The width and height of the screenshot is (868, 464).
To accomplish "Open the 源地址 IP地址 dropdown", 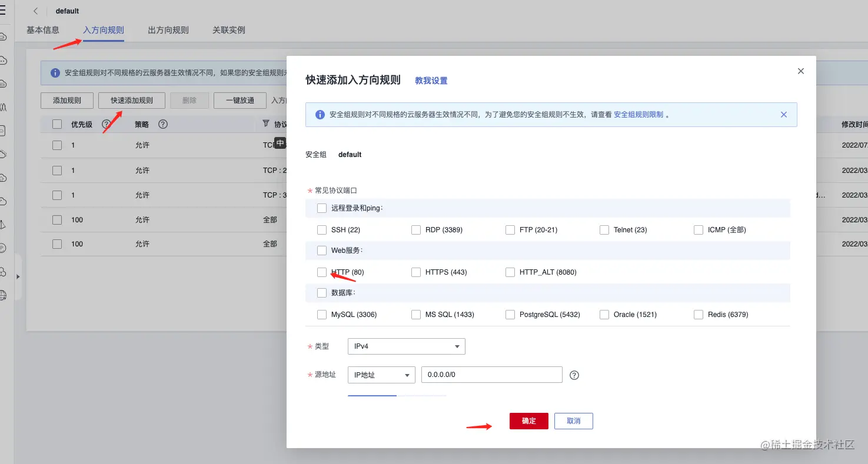I will 381,375.
